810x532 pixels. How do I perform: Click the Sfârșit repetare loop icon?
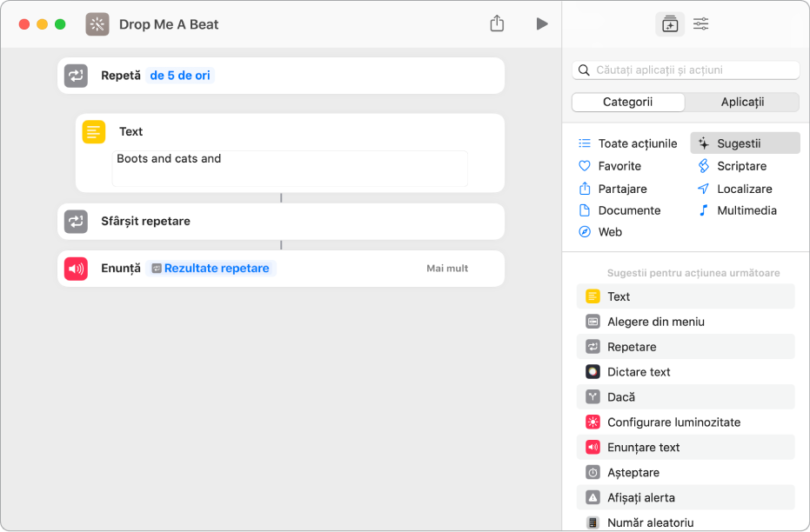pyautogui.click(x=76, y=222)
